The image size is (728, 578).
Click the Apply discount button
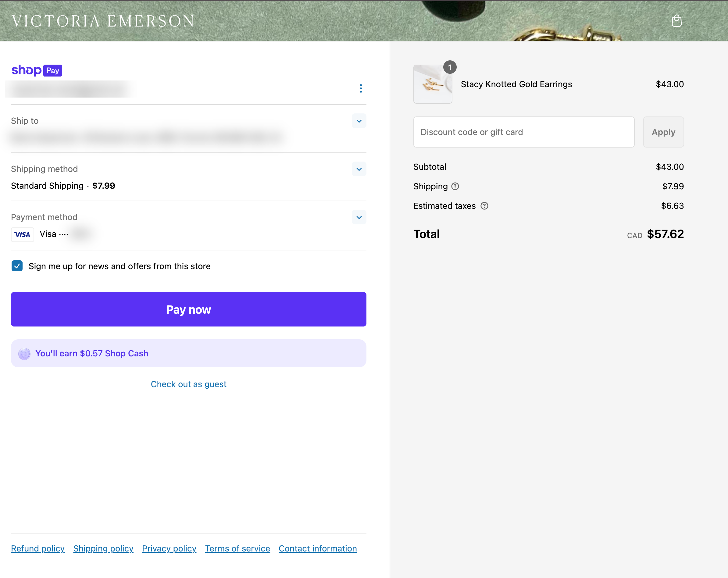663,132
